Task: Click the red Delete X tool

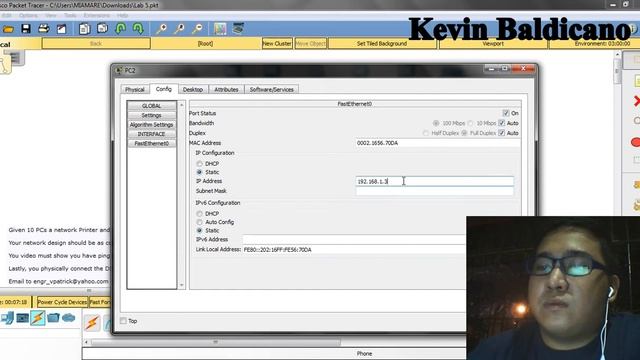Action: pyautogui.click(x=636, y=101)
